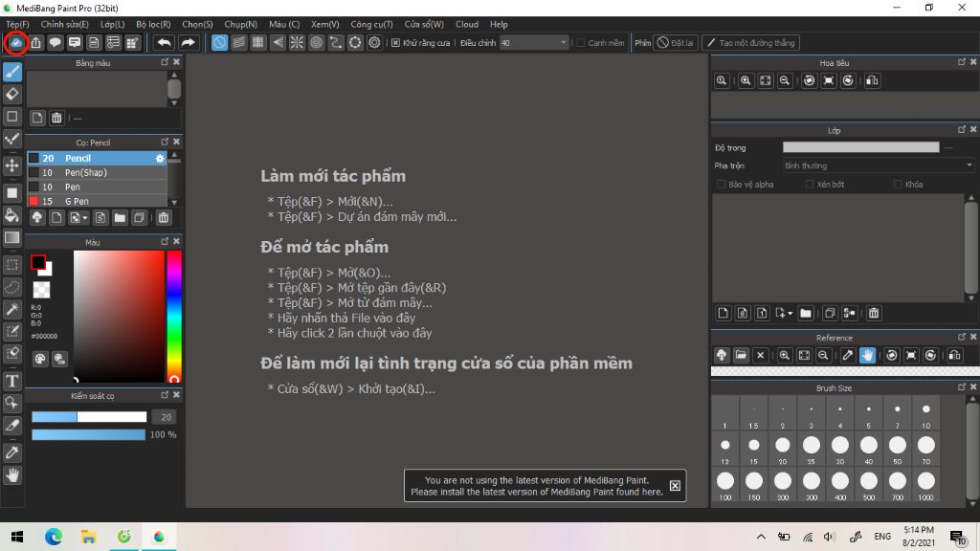Screen dimensions: 980x551
Task: Select the Bucket fill tool
Action: (x=11, y=215)
